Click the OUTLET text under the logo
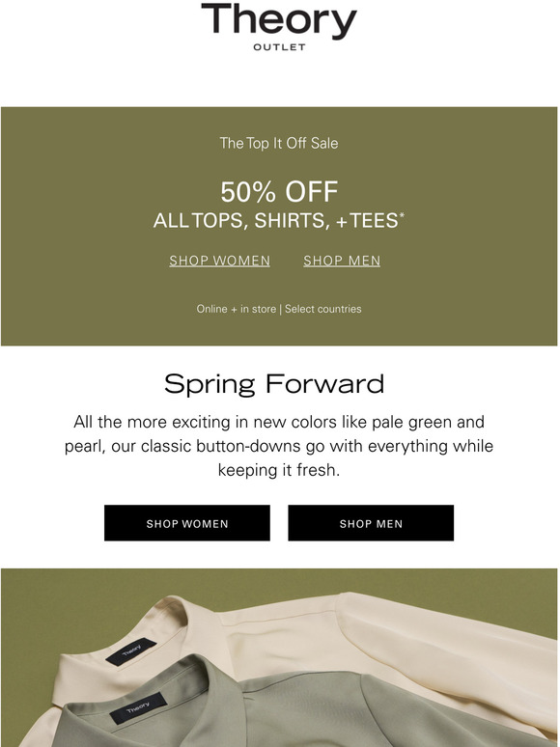The image size is (560, 747). [279, 47]
